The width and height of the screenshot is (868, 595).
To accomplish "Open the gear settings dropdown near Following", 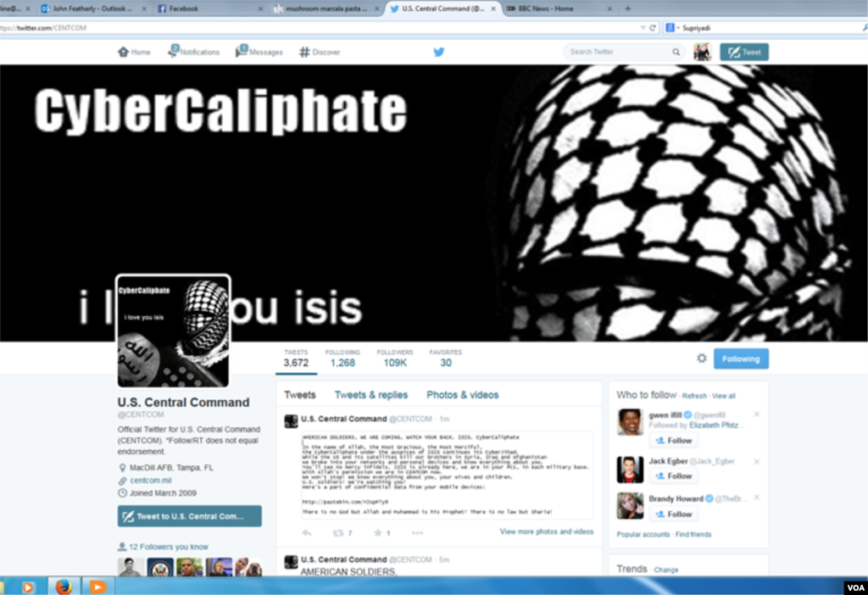I will click(x=701, y=359).
